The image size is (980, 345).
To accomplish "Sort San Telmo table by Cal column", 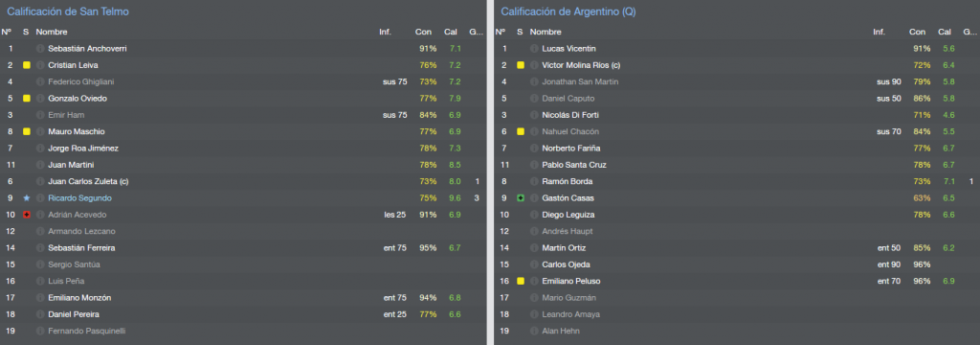I will (x=451, y=32).
